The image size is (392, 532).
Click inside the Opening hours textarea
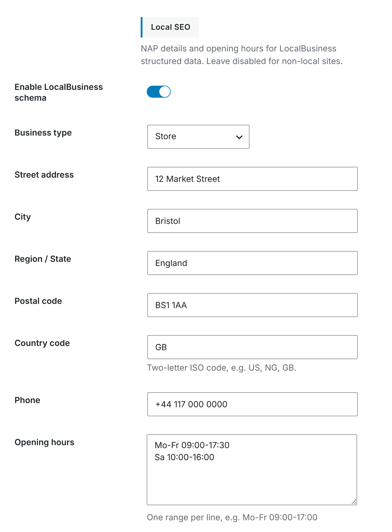252,470
